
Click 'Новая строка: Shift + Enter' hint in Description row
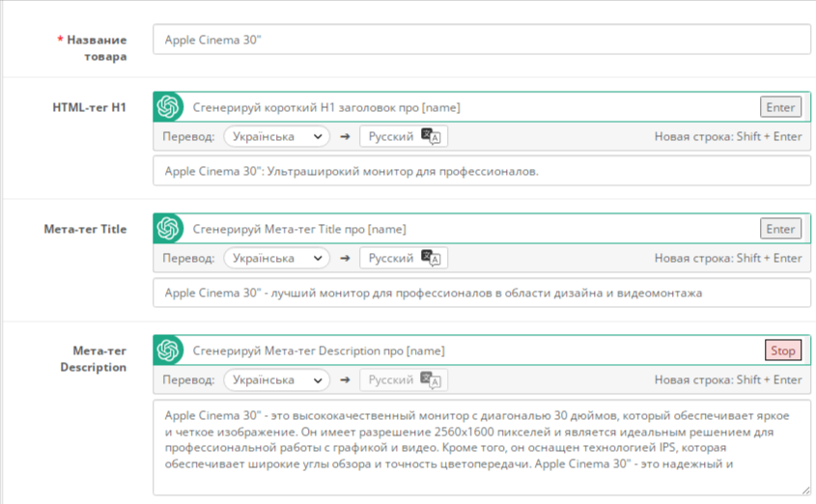[728, 380]
